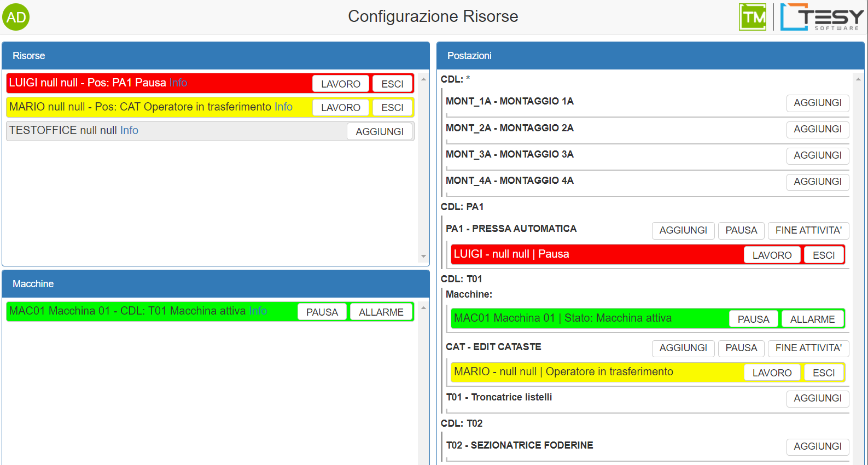Image resolution: width=868 pixels, height=465 pixels.
Task: Trigger ALLARME for MAC01 in Macchine panel
Action: click(x=381, y=312)
